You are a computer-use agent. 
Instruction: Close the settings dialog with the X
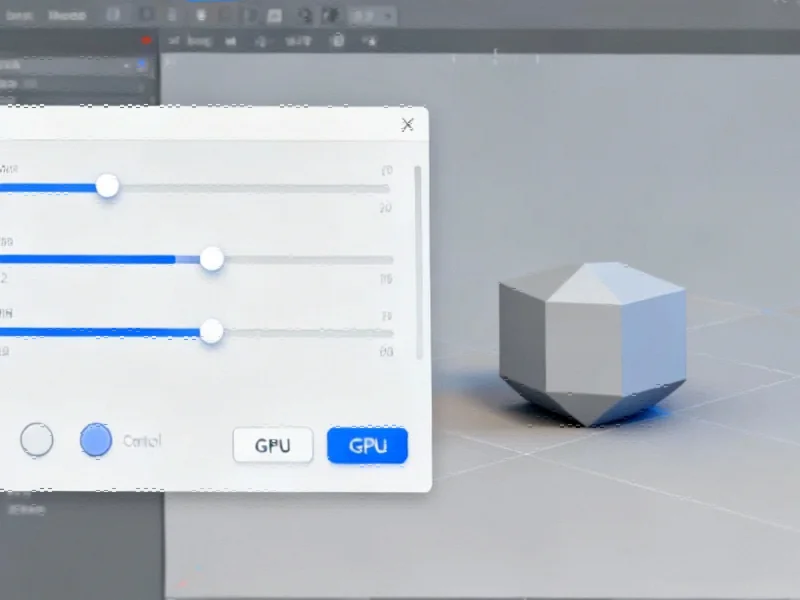click(407, 124)
